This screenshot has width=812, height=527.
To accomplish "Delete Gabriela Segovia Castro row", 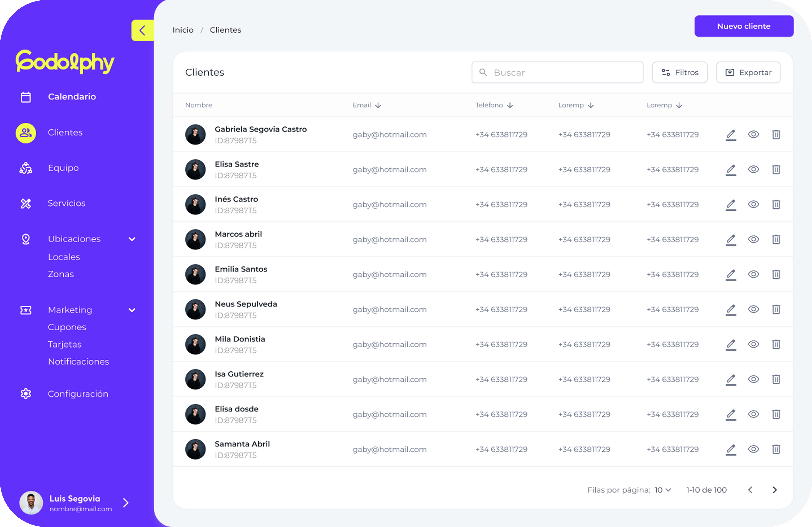I will coord(776,135).
